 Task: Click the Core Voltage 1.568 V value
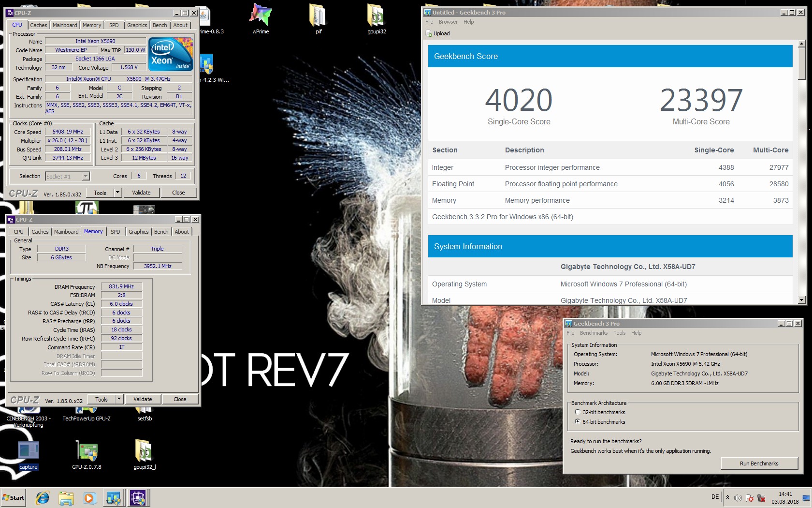129,67
